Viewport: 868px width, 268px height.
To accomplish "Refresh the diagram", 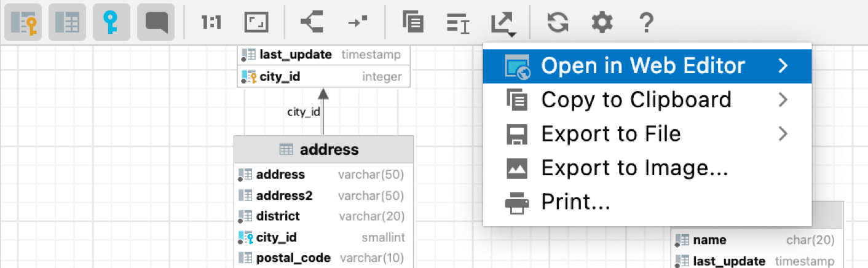I will (x=558, y=23).
